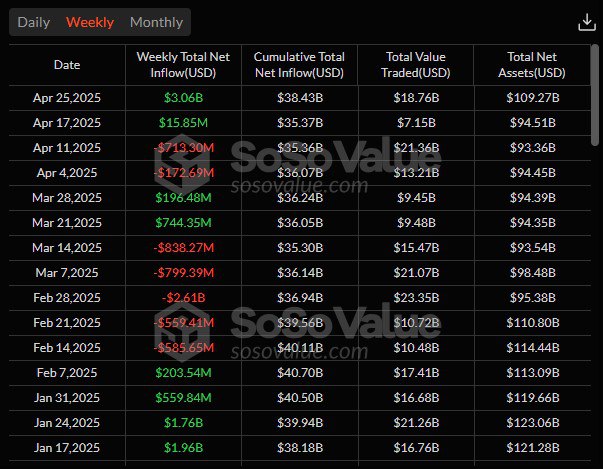Select the Jan 17,2025 row date
This screenshot has width=603, height=469.
point(67,447)
